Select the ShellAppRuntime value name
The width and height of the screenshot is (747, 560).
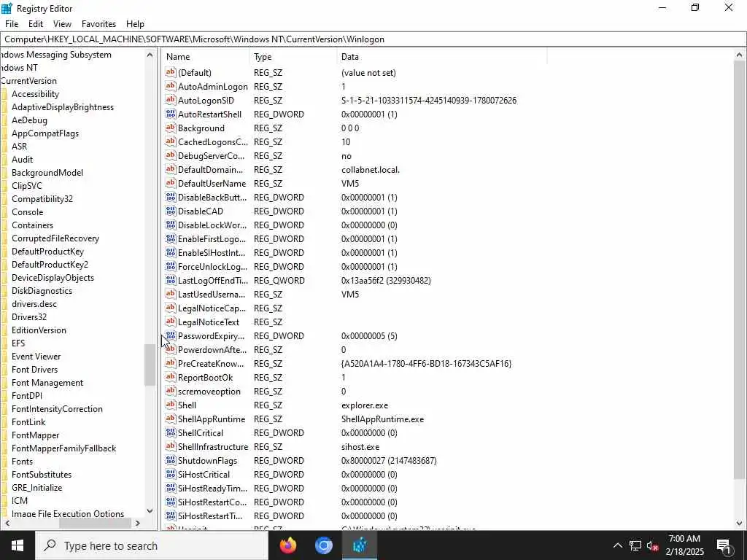coord(212,419)
